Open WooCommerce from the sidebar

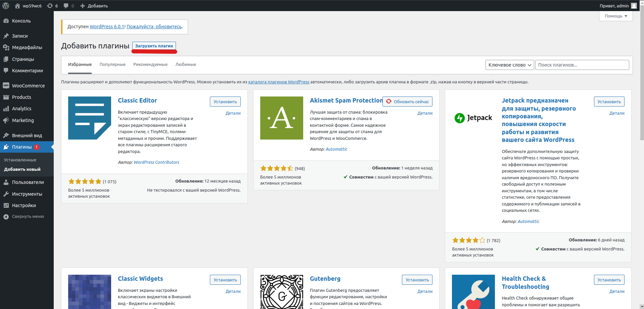pos(28,86)
